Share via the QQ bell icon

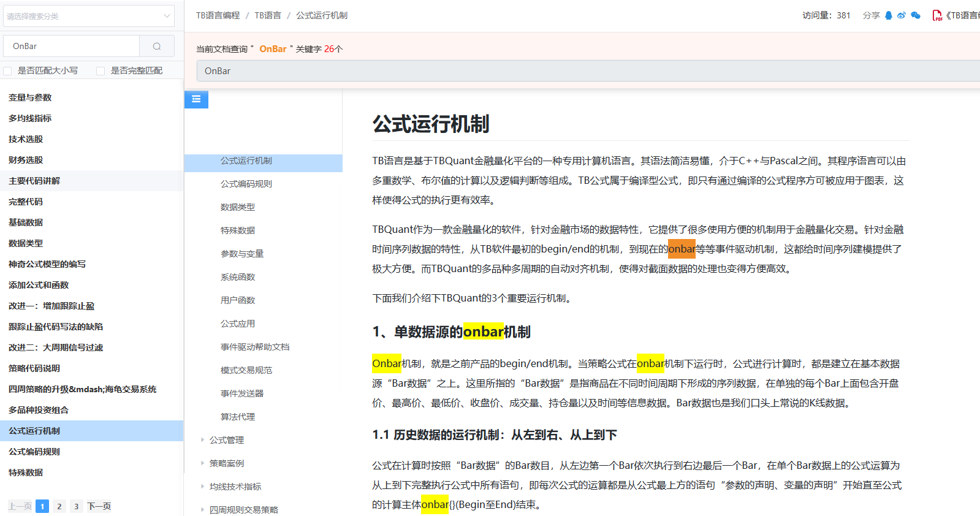889,15
